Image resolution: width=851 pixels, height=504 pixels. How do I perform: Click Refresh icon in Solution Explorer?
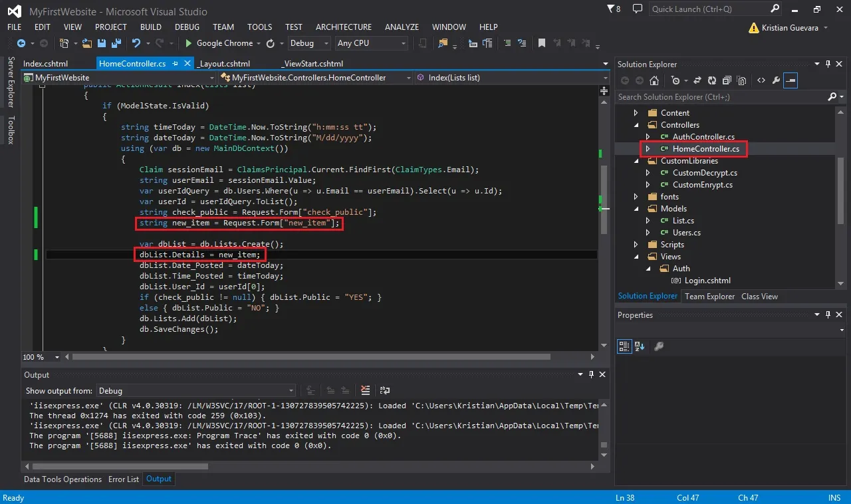click(711, 80)
